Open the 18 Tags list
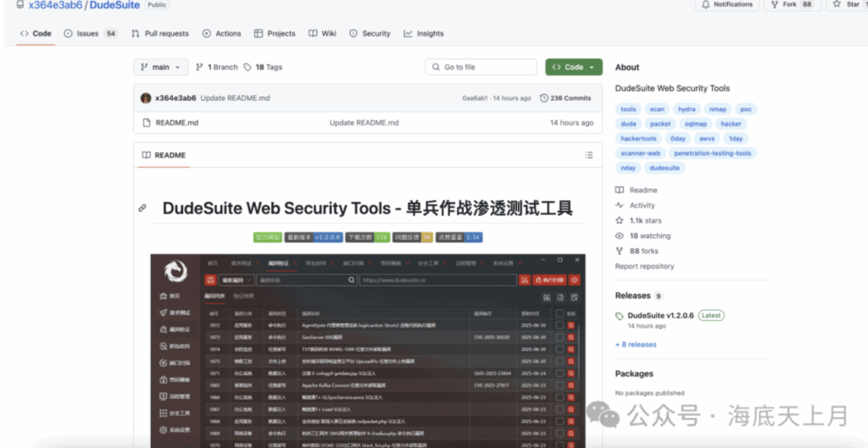Screen dimensions: 868x448 pyautogui.click(x=263, y=67)
